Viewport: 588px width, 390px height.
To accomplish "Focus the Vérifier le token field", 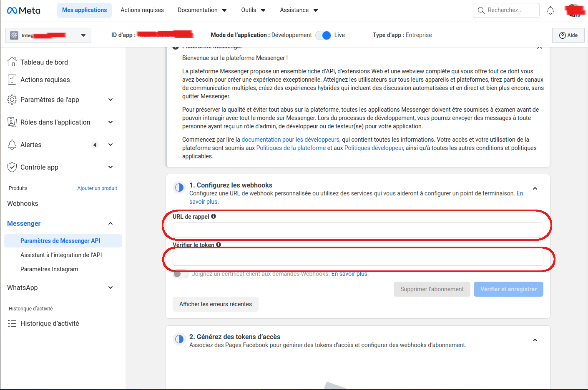I will click(x=358, y=258).
